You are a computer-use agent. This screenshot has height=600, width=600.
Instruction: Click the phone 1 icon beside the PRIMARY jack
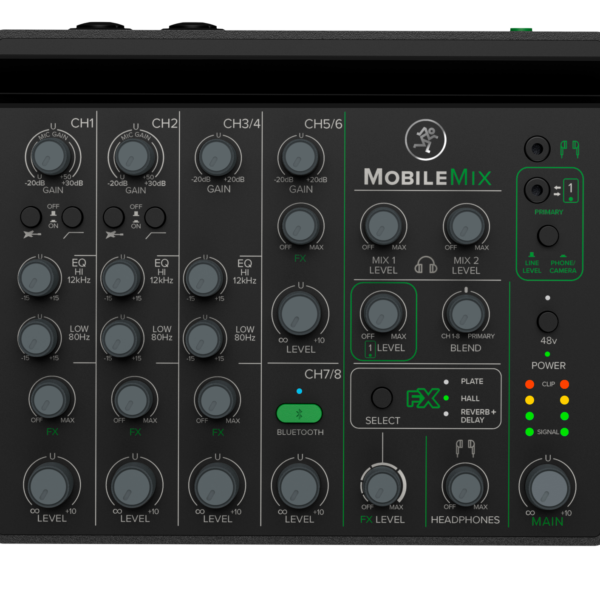pyautogui.click(x=571, y=190)
